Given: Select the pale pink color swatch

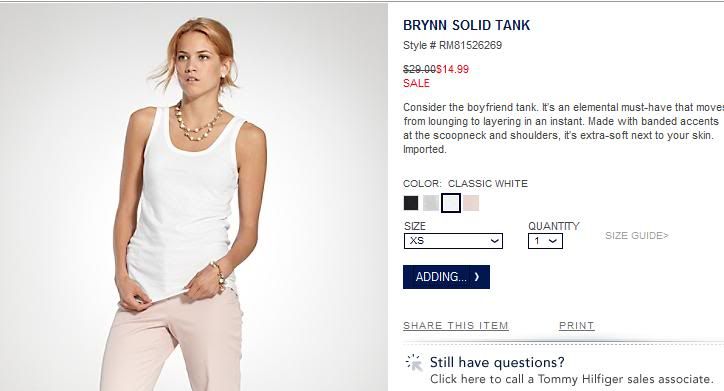Looking at the screenshot, I should 471,203.
